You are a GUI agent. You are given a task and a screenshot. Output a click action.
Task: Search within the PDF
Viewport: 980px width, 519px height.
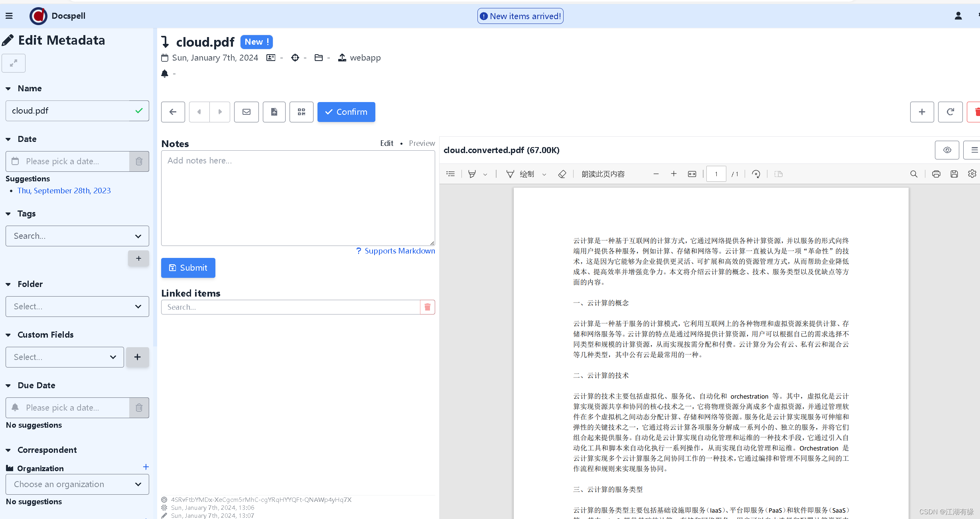914,174
